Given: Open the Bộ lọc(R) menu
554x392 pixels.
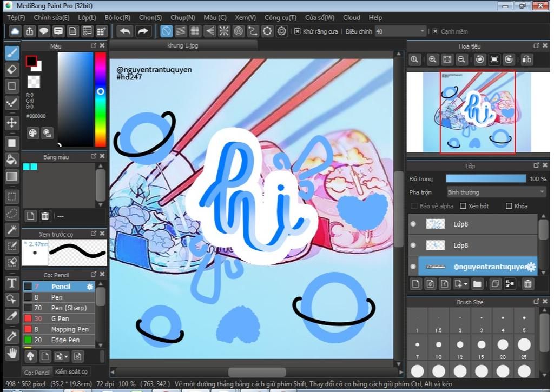Looking at the screenshot, I should (117, 17).
